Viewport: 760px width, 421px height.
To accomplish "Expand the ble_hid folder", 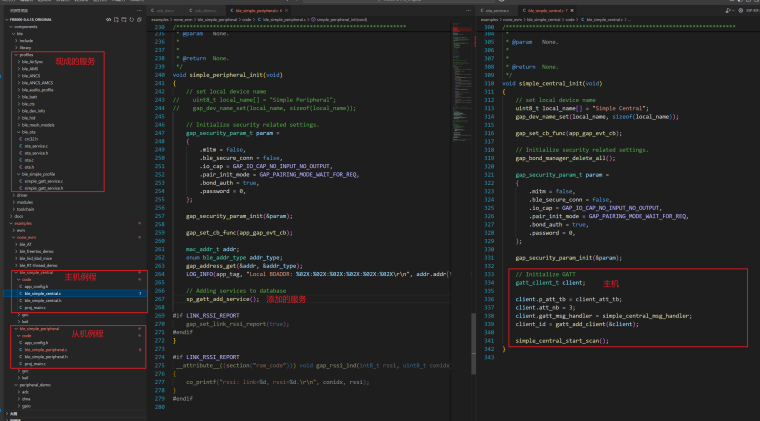I will (29, 118).
